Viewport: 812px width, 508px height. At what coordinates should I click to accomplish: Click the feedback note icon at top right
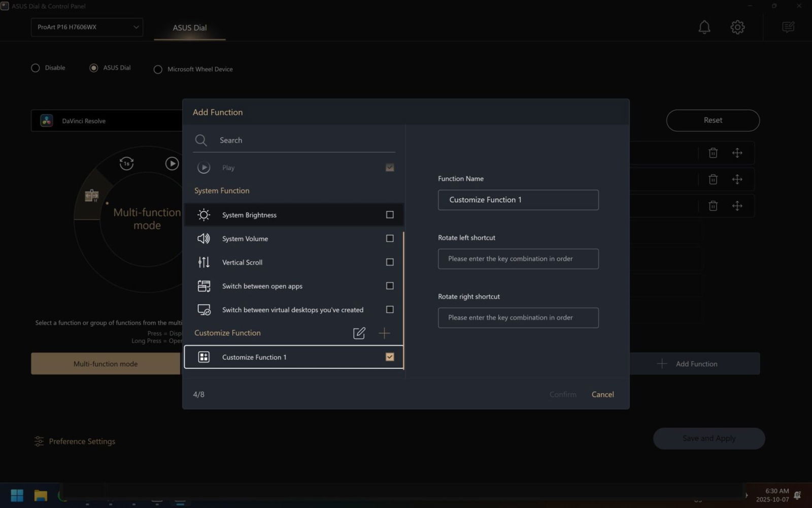coord(788,27)
